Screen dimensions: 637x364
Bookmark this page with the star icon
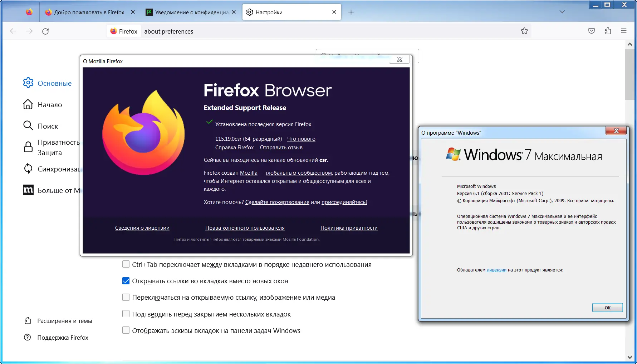[524, 31]
